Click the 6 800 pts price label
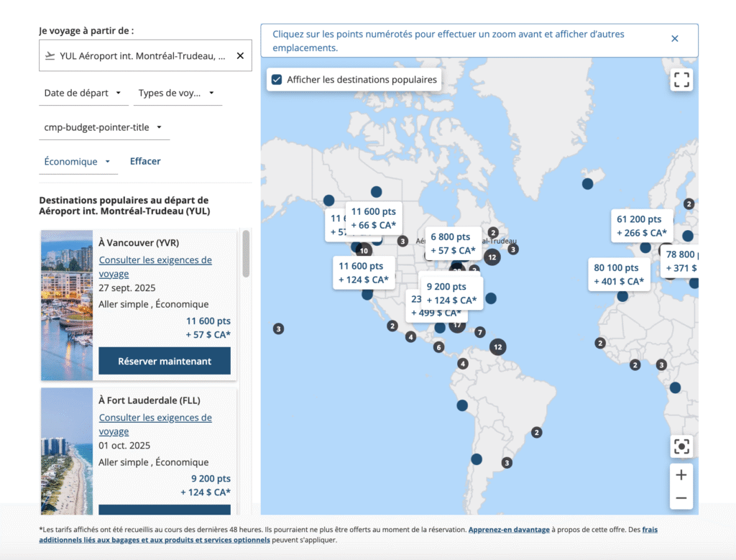This screenshot has width=736, height=560. coord(451,244)
